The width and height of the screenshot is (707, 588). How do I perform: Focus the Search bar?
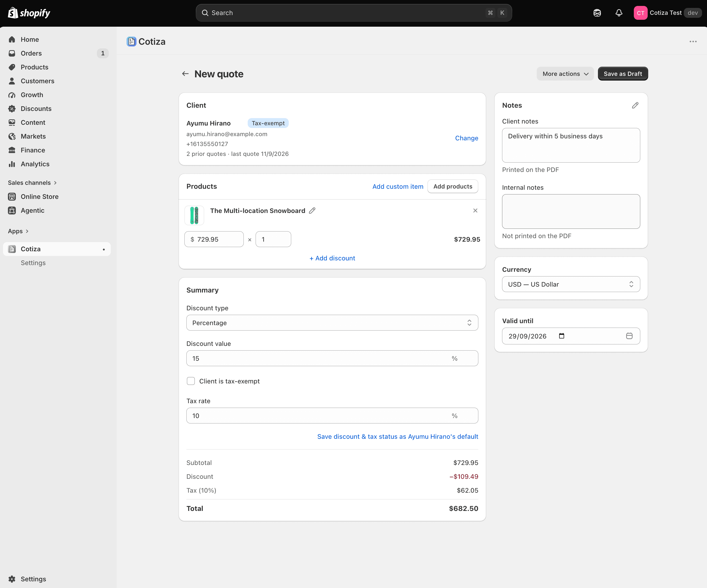click(x=354, y=13)
